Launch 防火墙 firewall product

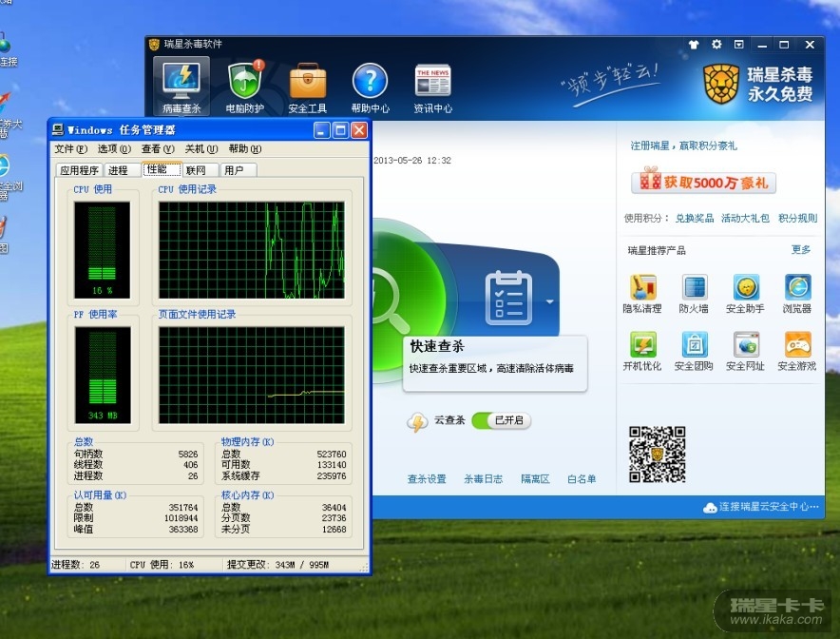point(694,294)
